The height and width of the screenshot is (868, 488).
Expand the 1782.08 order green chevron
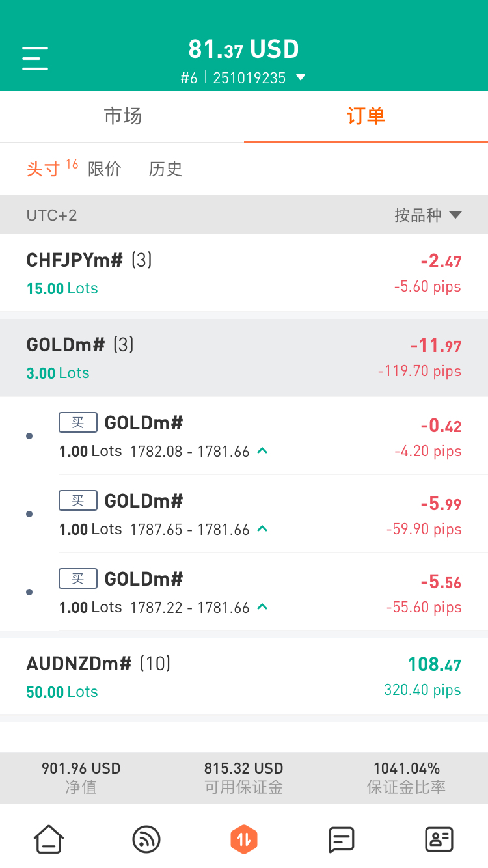click(262, 451)
